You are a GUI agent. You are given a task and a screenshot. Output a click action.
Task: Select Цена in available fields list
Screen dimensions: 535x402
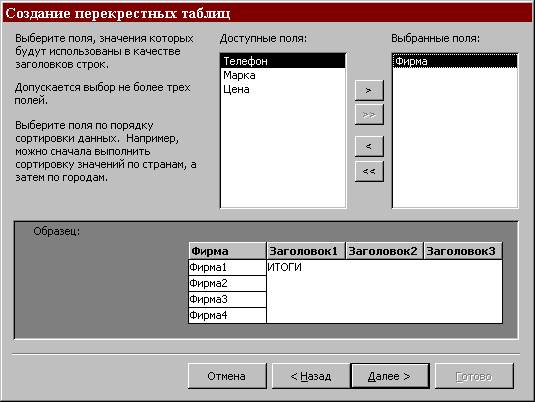tap(283, 89)
